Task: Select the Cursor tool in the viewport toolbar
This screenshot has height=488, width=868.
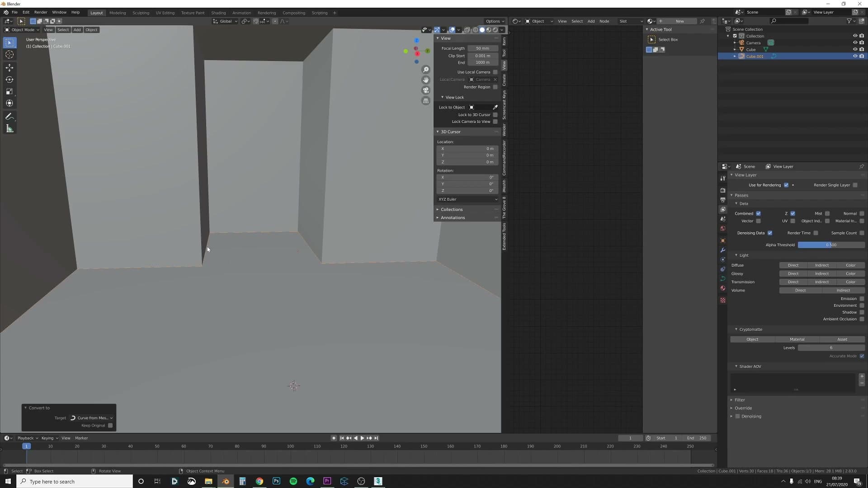Action: coord(9,55)
